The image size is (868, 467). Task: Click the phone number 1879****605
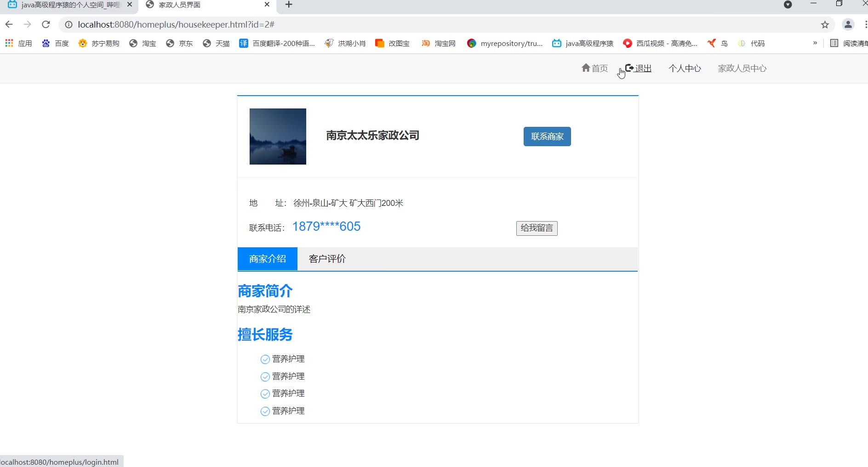point(326,227)
